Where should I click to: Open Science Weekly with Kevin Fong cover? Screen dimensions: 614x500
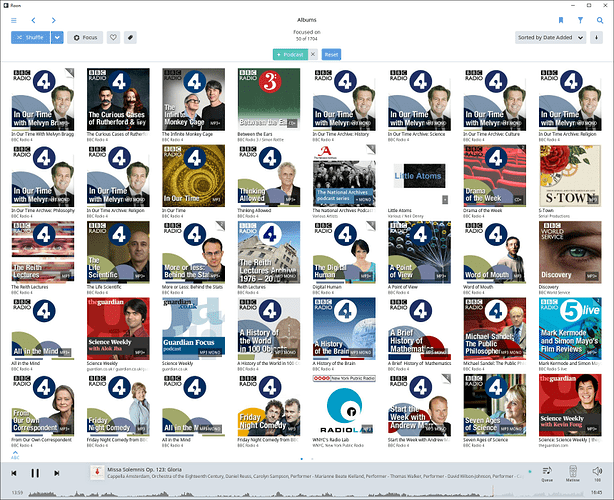click(570, 405)
